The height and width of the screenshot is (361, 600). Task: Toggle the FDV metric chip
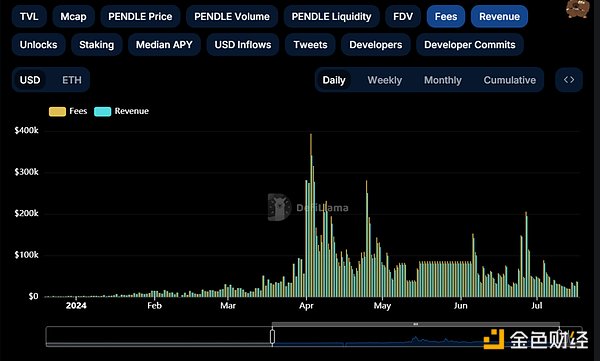[403, 16]
